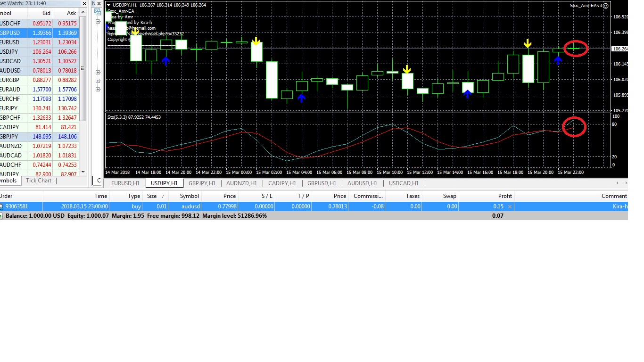This screenshot has height=362, width=644.
Task: Click the Size column header in orders
Action: pyautogui.click(x=152, y=196)
